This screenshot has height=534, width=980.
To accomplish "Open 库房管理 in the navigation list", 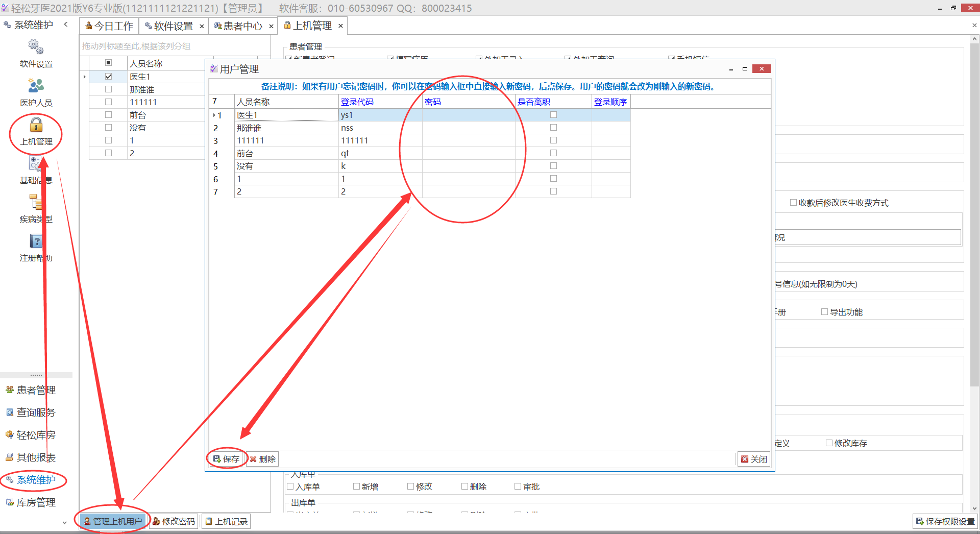I will 36,502.
